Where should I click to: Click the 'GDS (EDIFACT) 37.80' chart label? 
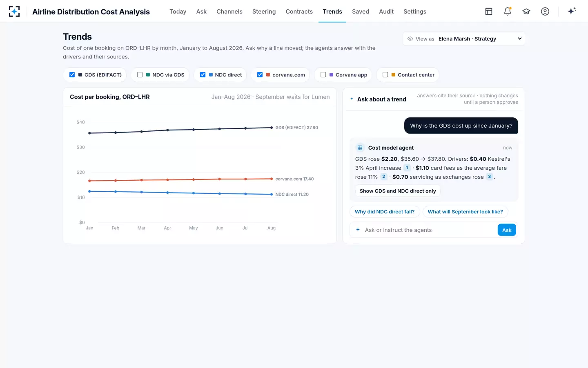tap(297, 128)
